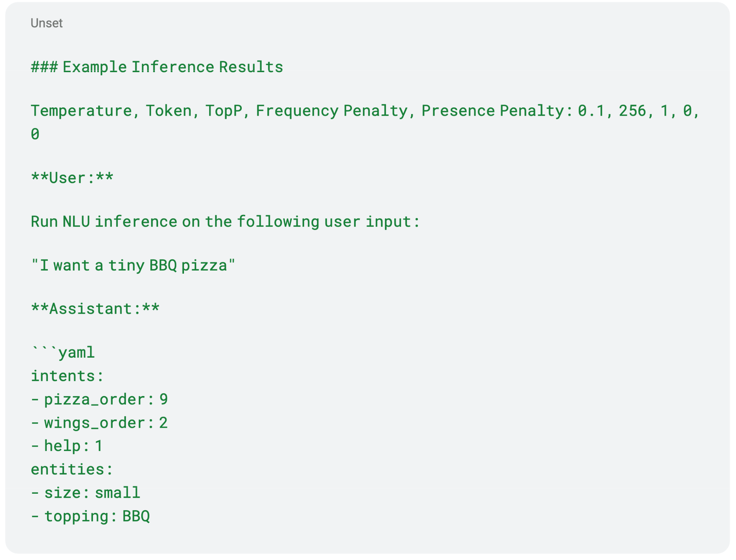Click the Run NLU inference sentence
Screen dimensions: 736x560
point(225,222)
